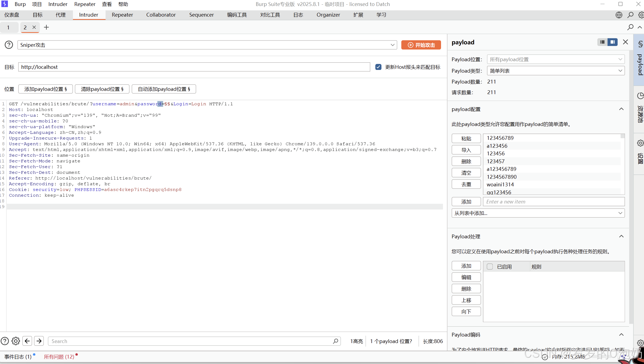644x364 pixels.
Task: Click the target URL input field
Action: point(194,67)
